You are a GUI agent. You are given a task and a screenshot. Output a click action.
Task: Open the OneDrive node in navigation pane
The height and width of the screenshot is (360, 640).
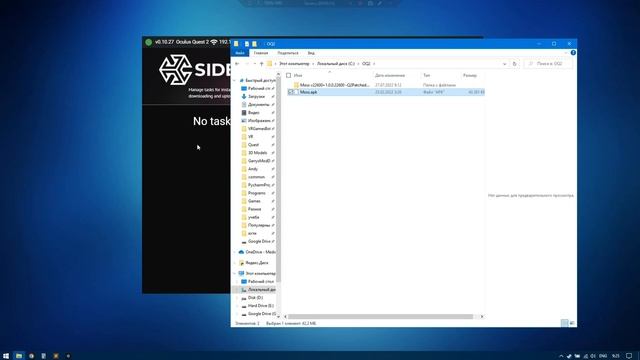pyautogui.click(x=257, y=252)
